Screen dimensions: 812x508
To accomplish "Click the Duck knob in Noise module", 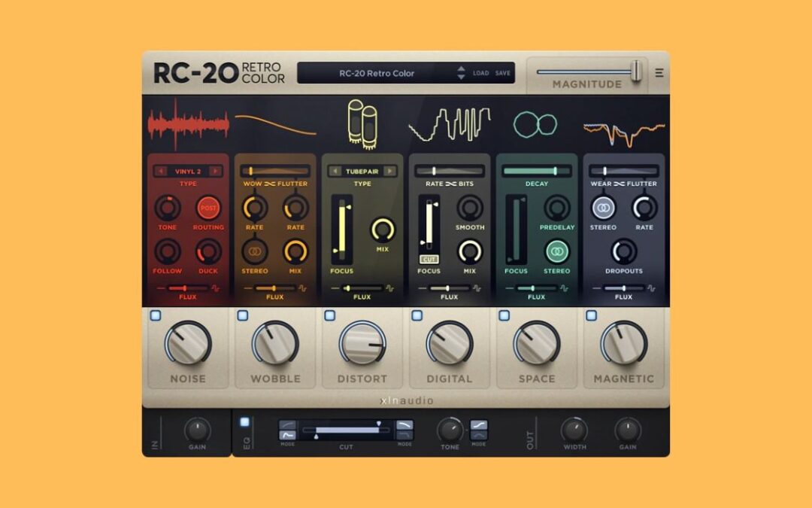I will tap(208, 252).
